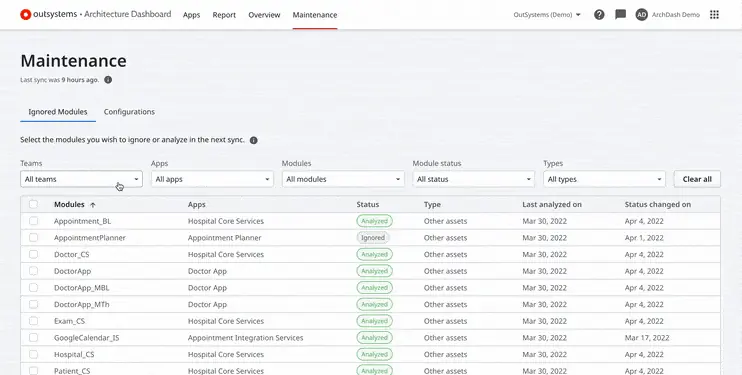Click the AD user avatar
This screenshot has height=375, width=742.
[x=642, y=15]
